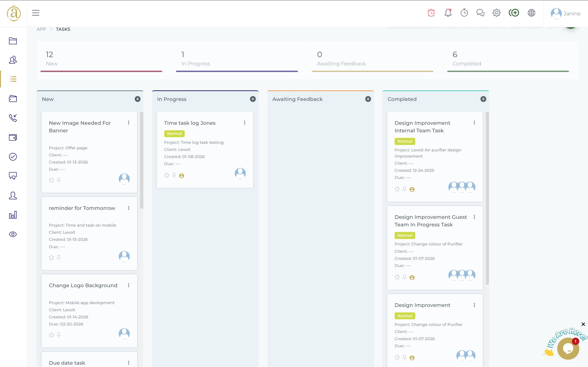Open three-dot menu on Design Improvement Internal Team Task
Image resolution: width=588 pixels, height=367 pixels.
tap(474, 123)
